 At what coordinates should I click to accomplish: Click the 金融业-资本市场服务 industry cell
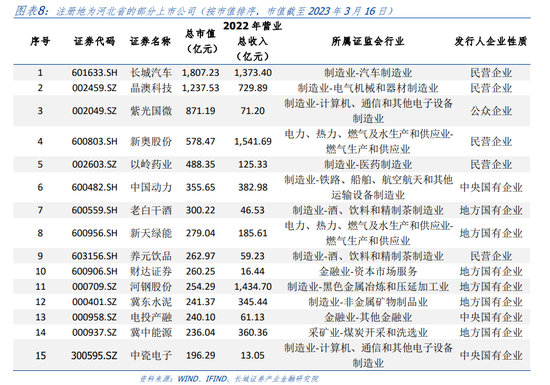(x=368, y=271)
